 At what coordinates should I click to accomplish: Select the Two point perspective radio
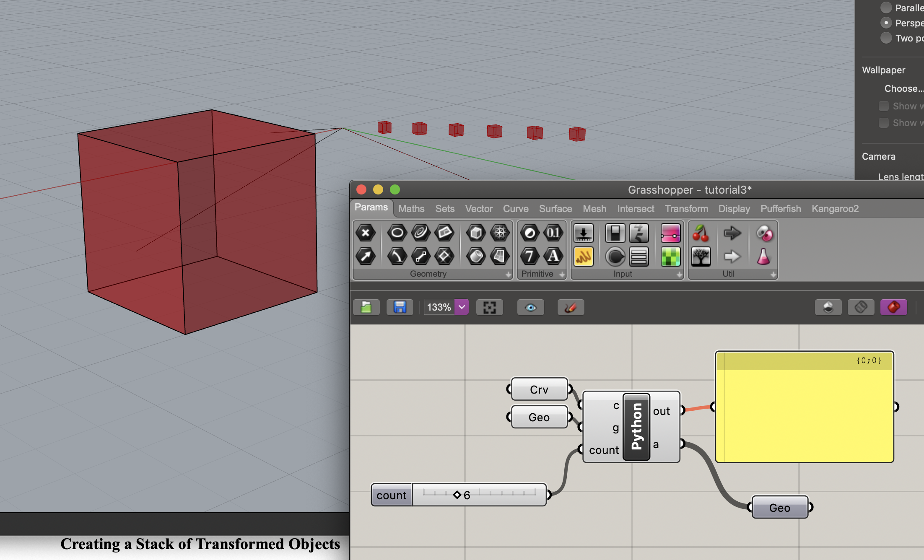(886, 38)
